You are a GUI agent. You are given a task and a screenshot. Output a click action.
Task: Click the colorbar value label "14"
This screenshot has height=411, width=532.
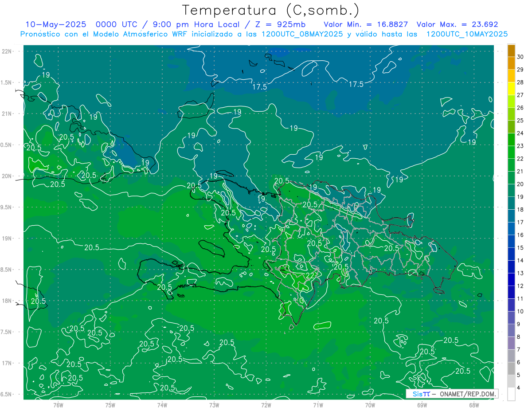pyautogui.click(x=520, y=260)
